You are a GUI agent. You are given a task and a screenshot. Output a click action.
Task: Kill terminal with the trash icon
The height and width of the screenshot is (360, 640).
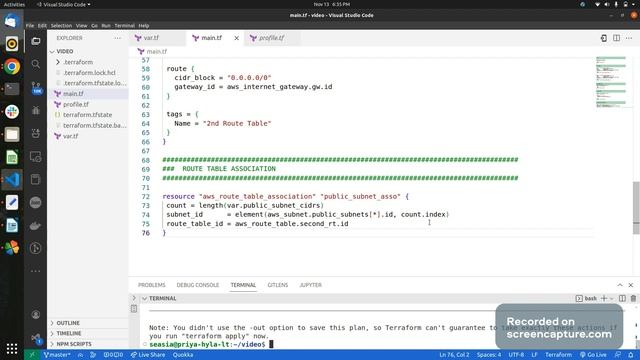pos(633,298)
